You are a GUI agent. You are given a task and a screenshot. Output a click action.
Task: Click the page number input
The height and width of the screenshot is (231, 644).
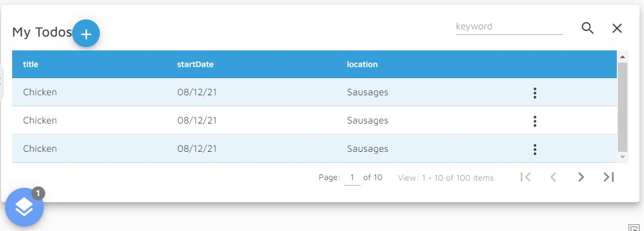point(352,178)
